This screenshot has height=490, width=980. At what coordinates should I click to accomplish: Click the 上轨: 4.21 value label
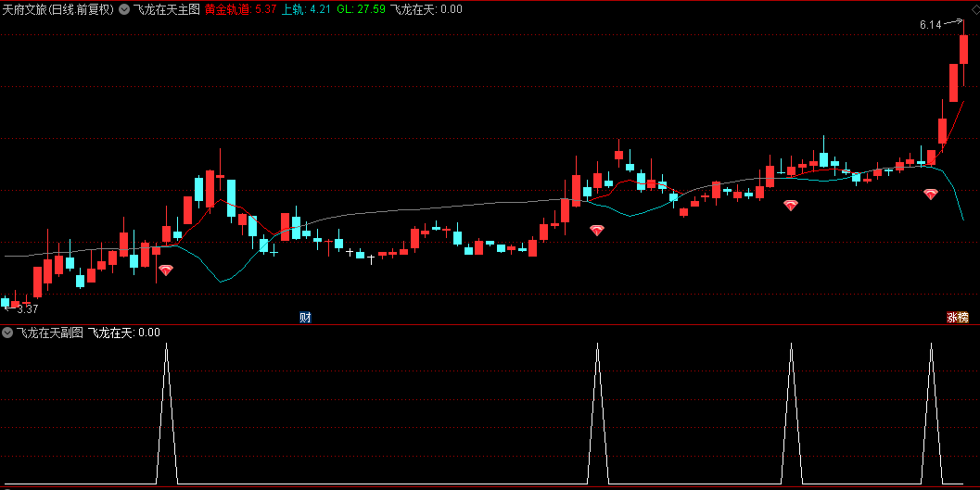[306, 9]
